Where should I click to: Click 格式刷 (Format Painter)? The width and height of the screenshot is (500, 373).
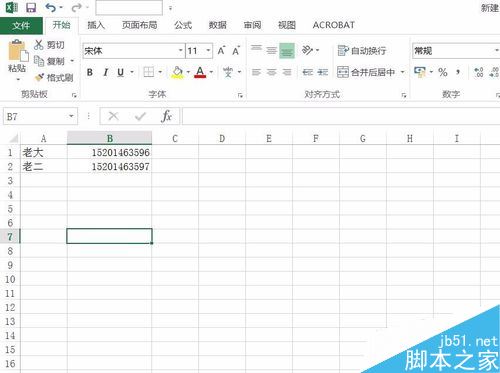[54, 78]
